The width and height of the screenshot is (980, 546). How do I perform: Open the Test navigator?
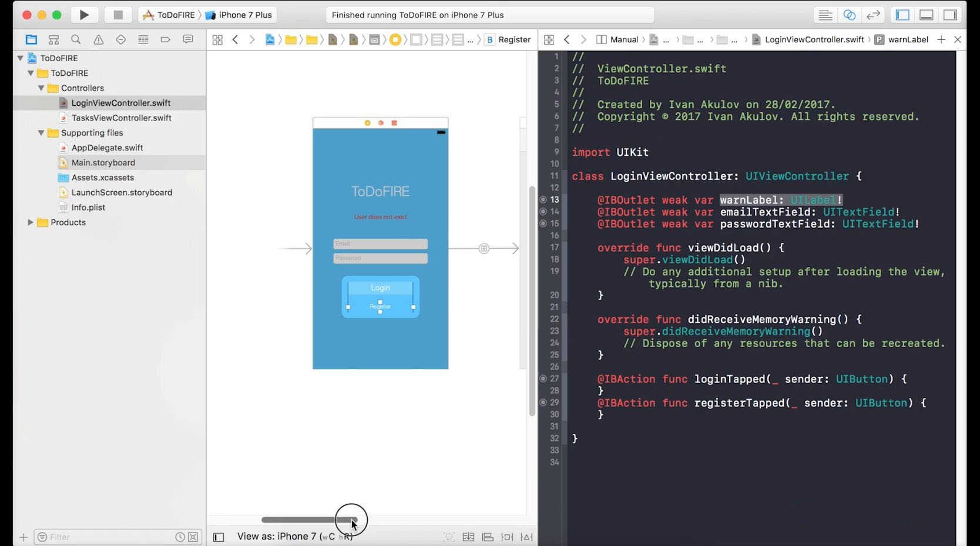click(x=120, y=39)
